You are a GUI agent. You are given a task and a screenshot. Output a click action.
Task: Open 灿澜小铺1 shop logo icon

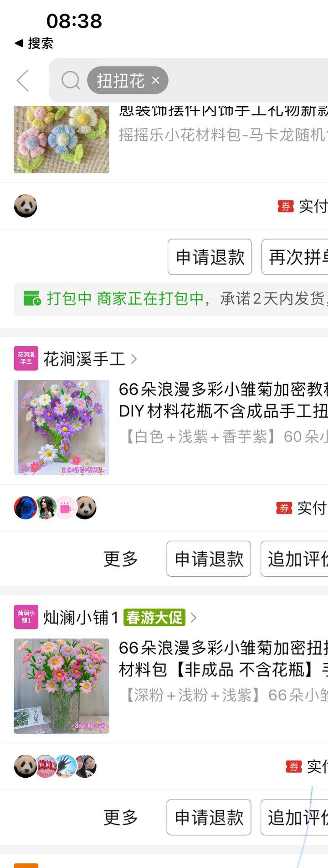coord(26,617)
